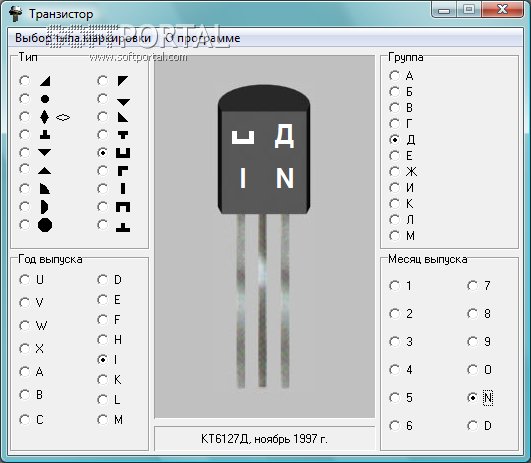Select group М radio button

pos(395,235)
